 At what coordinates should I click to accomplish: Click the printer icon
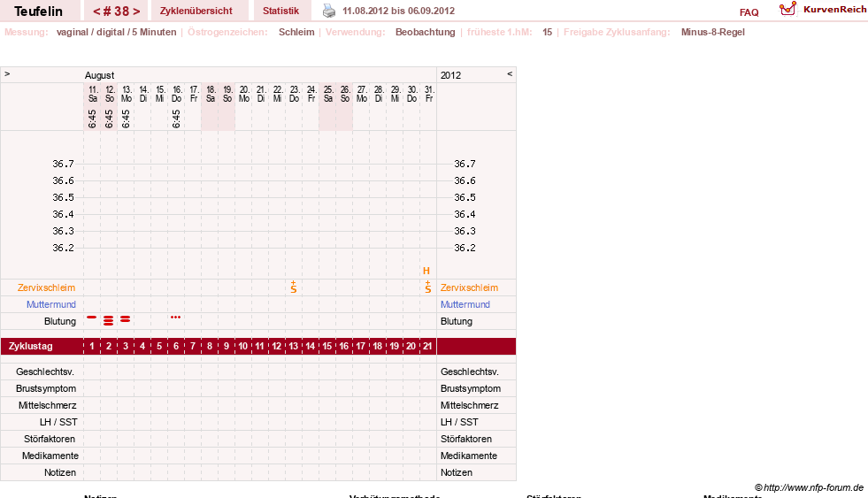[x=329, y=11]
